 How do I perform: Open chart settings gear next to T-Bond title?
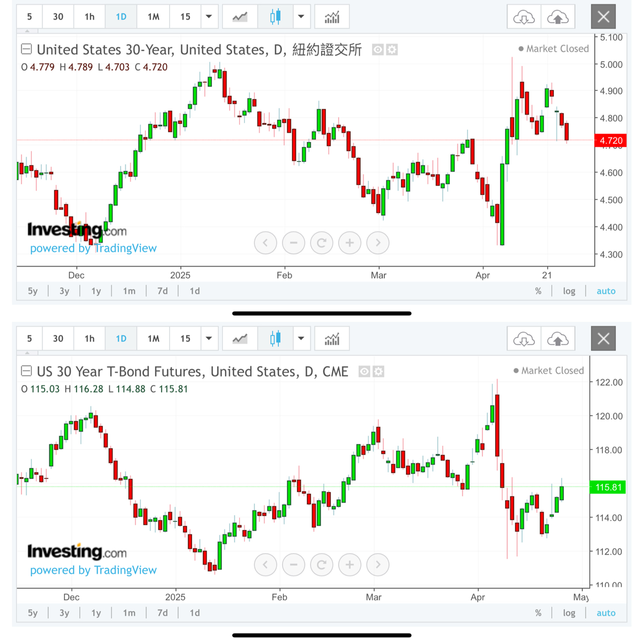coord(378,371)
